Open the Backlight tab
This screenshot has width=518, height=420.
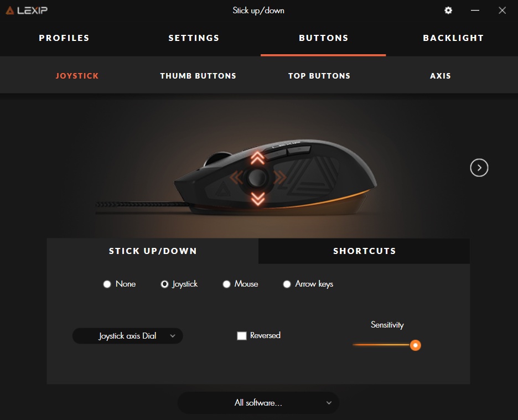[453, 38]
